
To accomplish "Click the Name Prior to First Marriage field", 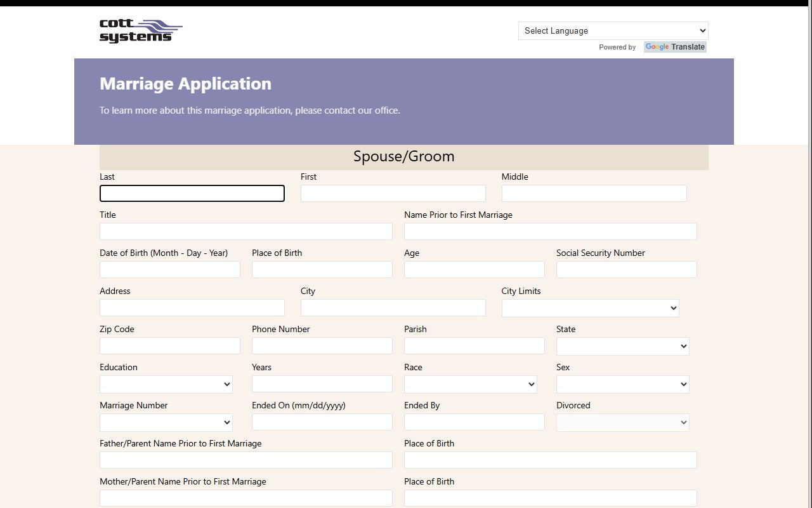I will (x=551, y=231).
